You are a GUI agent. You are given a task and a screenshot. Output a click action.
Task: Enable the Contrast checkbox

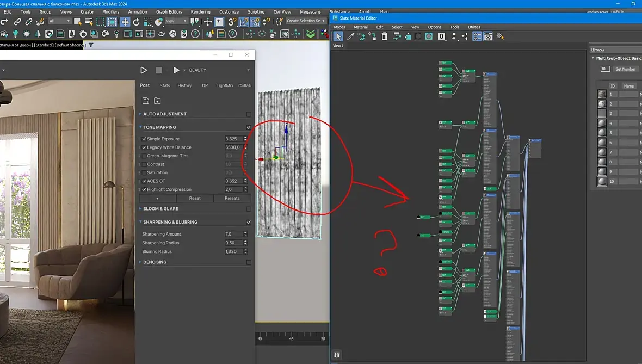click(144, 164)
